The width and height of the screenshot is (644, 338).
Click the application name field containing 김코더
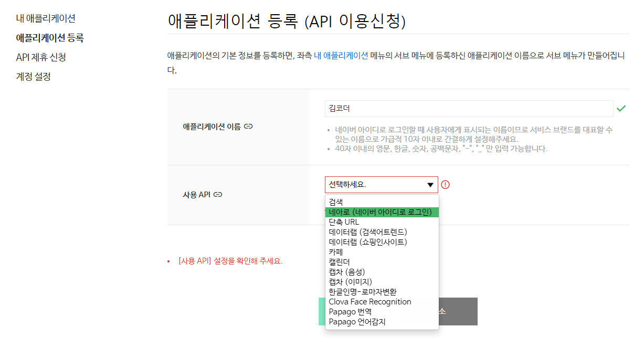click(469, 109)
